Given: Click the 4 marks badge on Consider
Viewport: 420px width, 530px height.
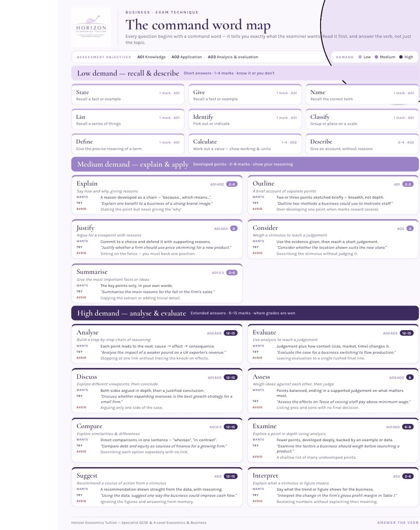Looking at the screenshot, I should pyautogui.click(x=410, y=229).
